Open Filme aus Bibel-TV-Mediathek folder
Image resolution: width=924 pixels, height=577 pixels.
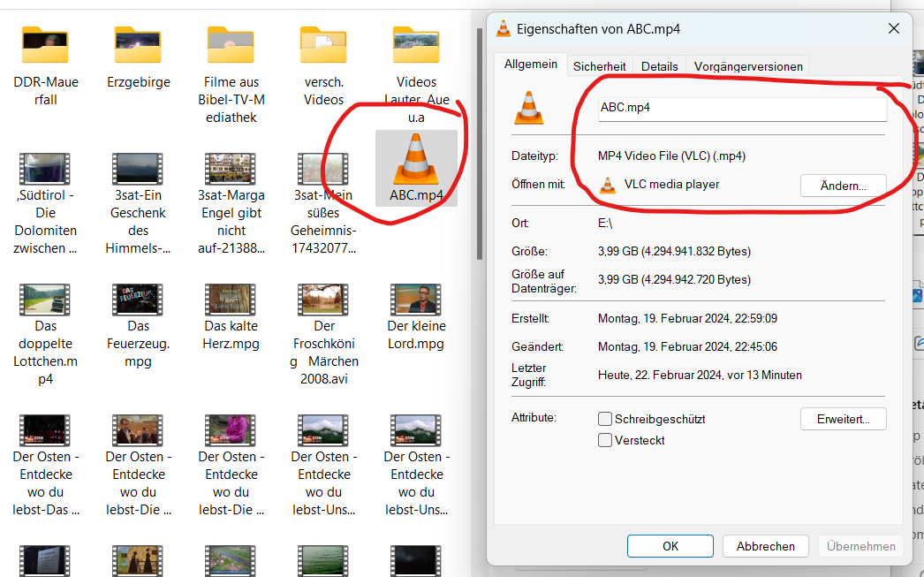231,43
